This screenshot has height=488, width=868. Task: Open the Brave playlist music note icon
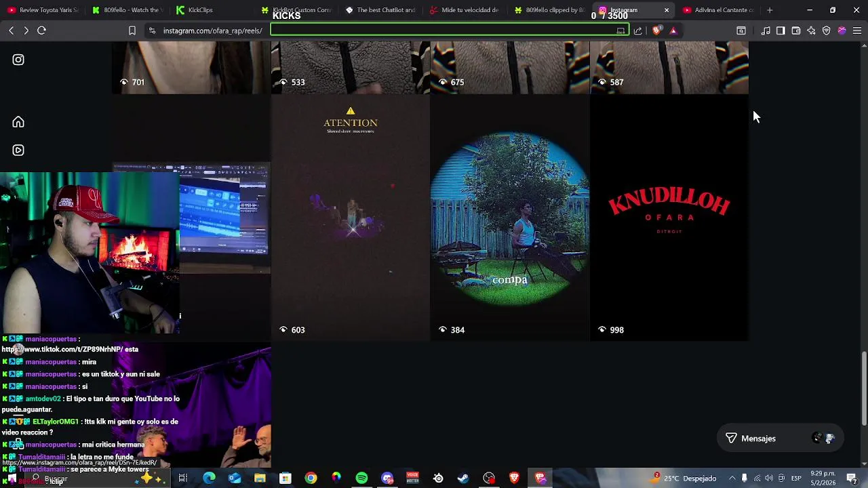[x=766, y=30]
